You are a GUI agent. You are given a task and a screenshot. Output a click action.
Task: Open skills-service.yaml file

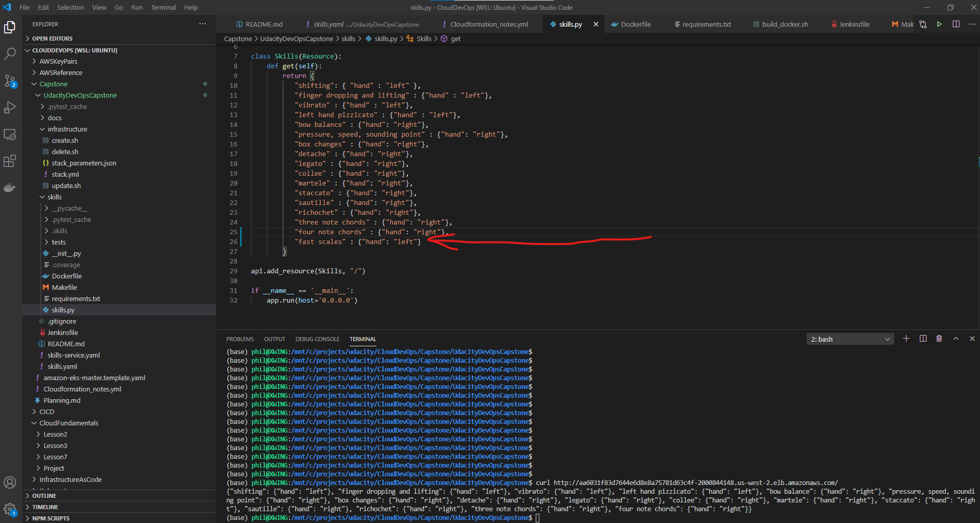(x=119, y=356)
